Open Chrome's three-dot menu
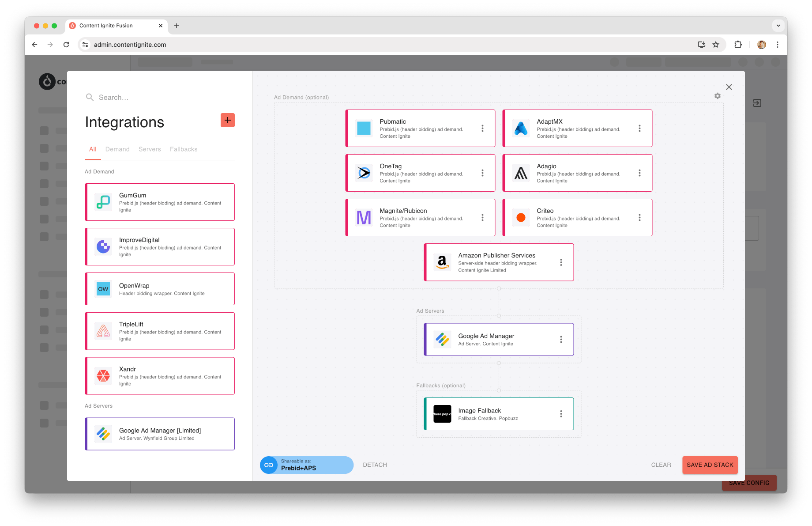Screen dimensions: 812x526 click(x=778, y=45)
